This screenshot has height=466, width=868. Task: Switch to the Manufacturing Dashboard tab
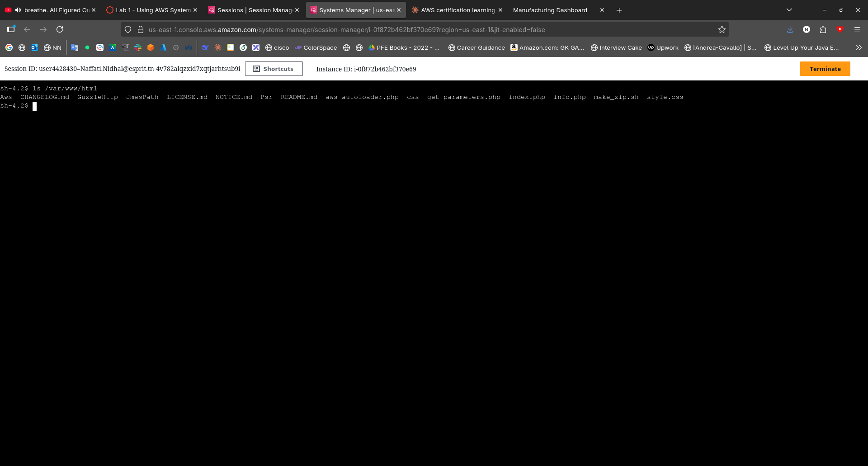(x=550, y=10)
